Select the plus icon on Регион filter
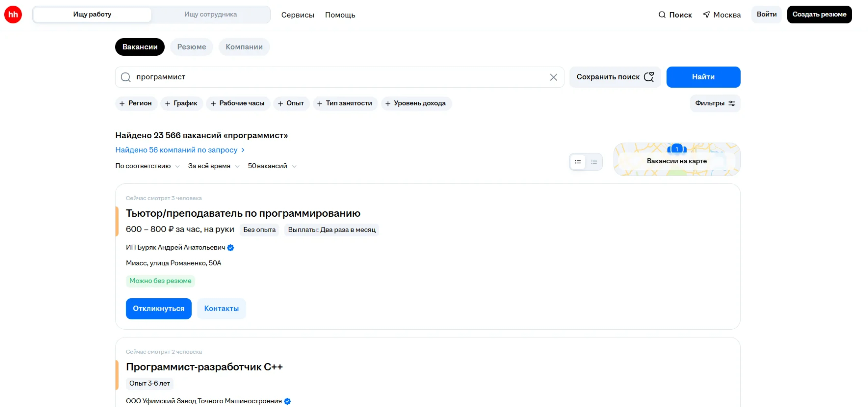 point(122,104)
